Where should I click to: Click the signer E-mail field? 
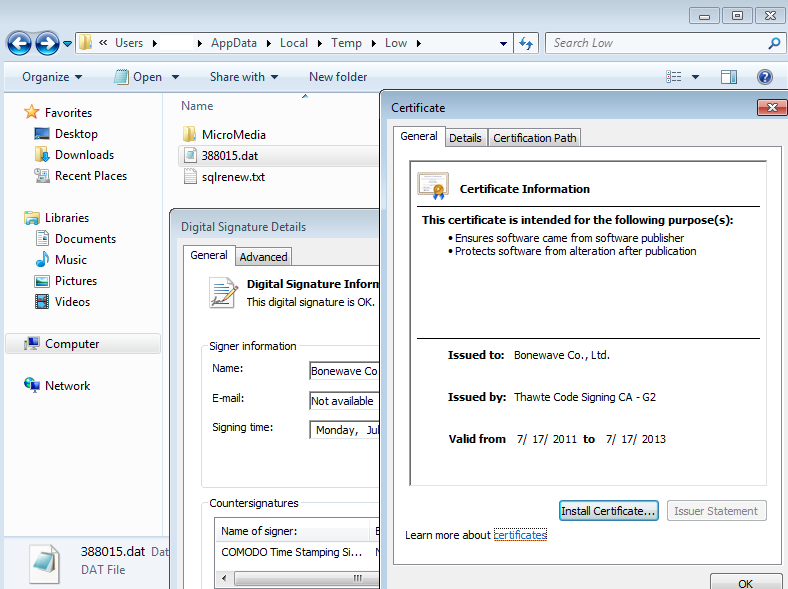[x=344, y=401]
